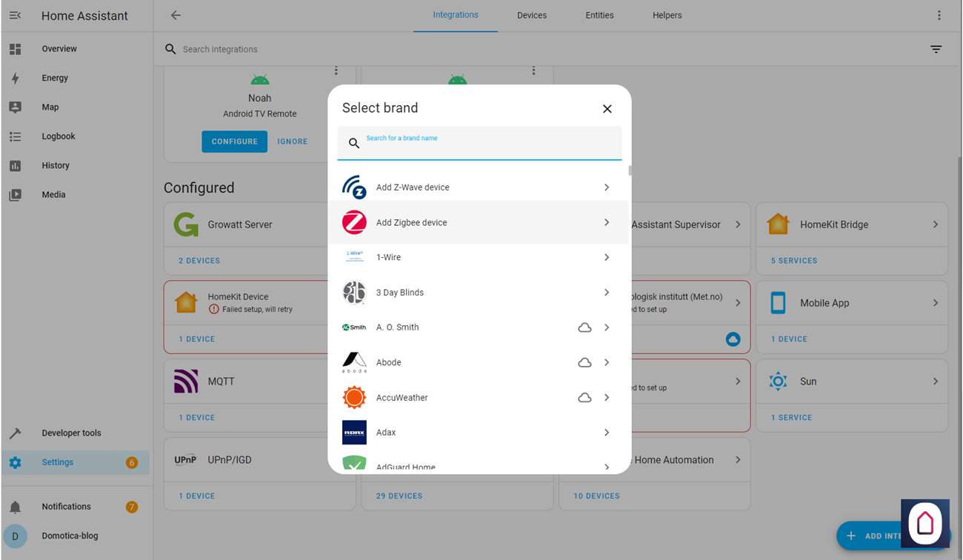Switch to the Integrations tab
Image resolution: width=963 pixels, height=560 pixels.
[456, 16]
